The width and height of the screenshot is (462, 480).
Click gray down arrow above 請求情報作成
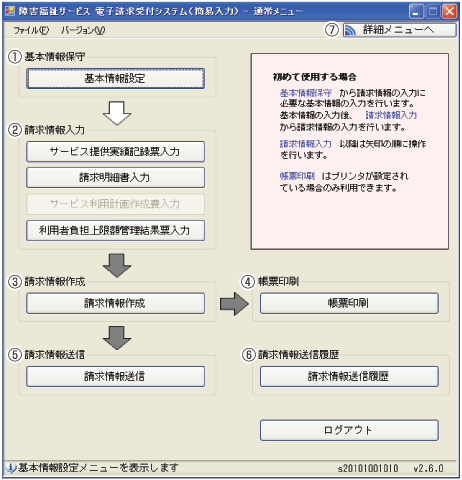click(117, 265)
